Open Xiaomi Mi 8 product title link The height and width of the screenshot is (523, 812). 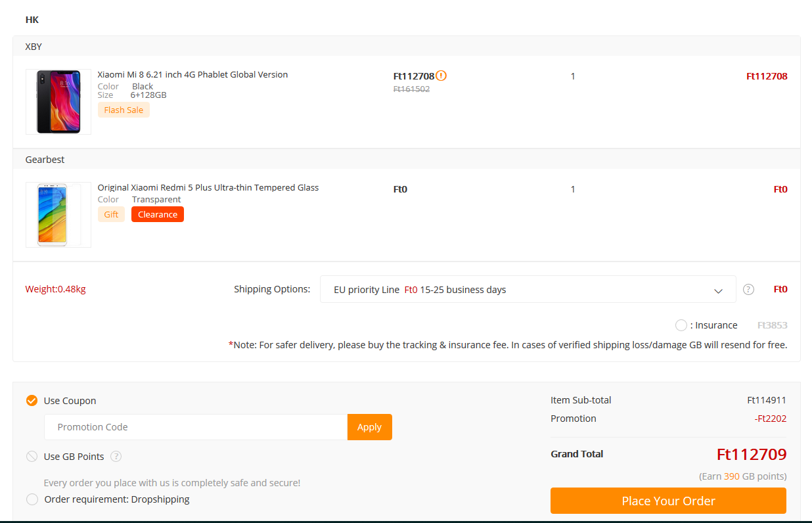point(192,74)
